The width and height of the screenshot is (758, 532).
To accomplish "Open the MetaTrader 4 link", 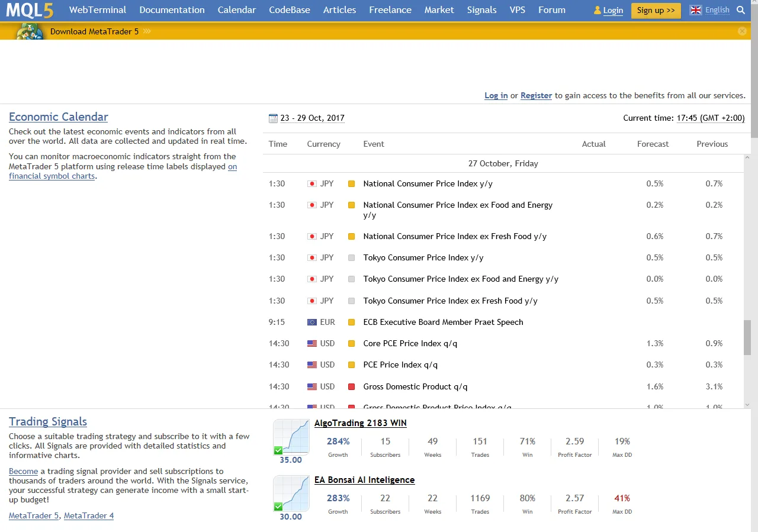I will pyautogui.click(x=89, y=515).
